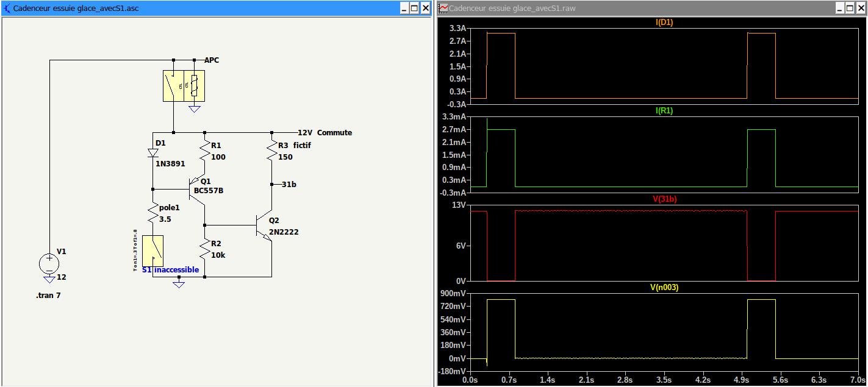The height and width of the screenshot is (387, 868).
Task: Click the relay switch contact block near APC
Action: [173, 86]
